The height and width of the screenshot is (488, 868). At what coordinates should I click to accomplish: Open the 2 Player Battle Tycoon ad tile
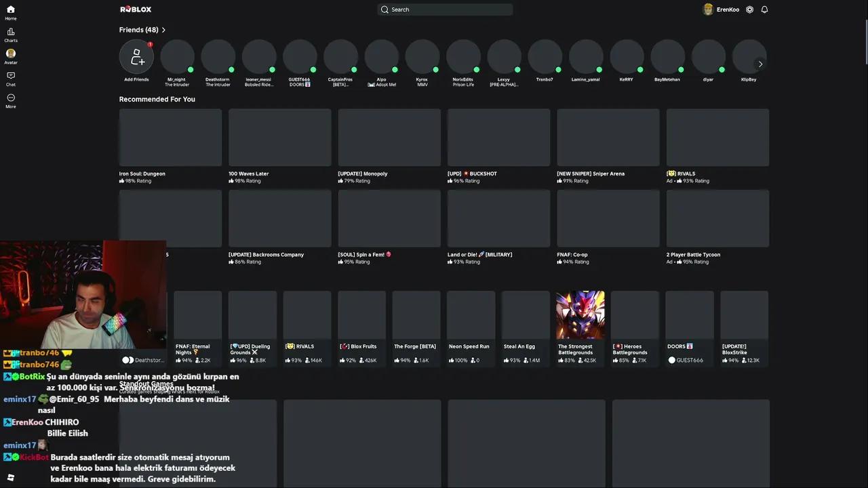717,228
